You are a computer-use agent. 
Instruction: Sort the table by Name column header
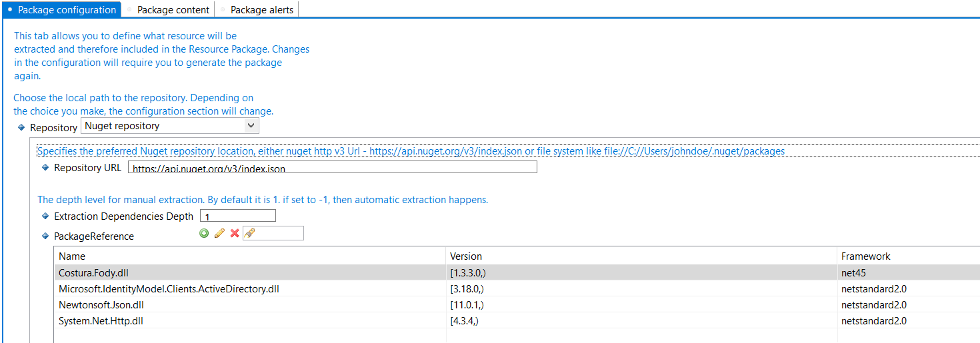click(x=72, y=256)
